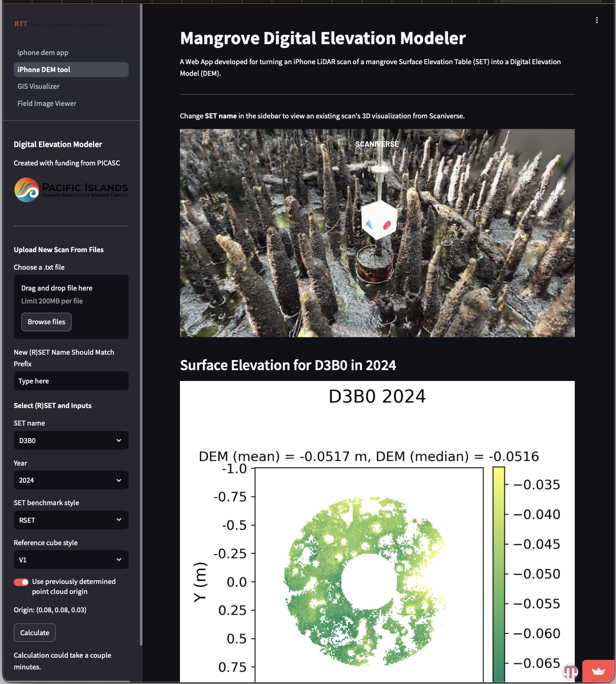Focus the new RSET name text field
The width and height of the screenshot is (616, 684).
[71, 381]
